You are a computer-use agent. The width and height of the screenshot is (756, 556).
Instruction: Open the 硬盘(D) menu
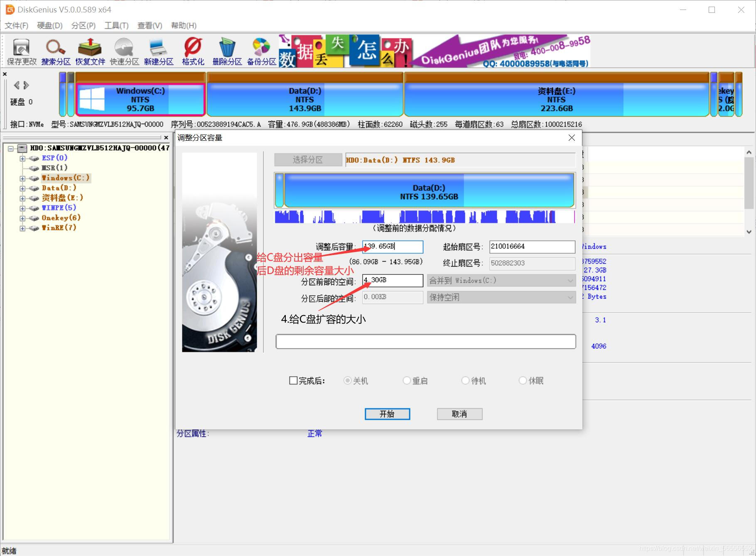tap(49, 25)
